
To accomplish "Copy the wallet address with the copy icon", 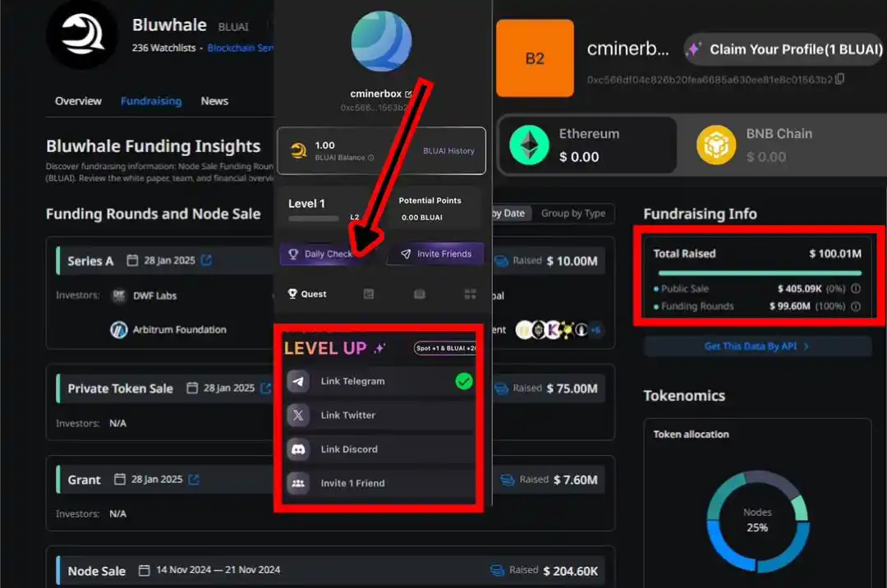I will pyautogui.click(x=840, y=79).
